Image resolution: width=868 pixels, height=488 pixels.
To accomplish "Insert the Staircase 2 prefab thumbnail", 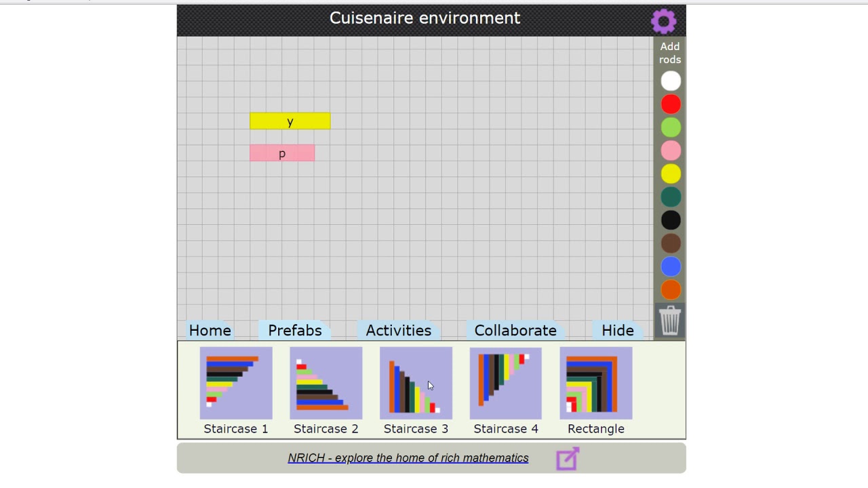I will pos(326,383).
